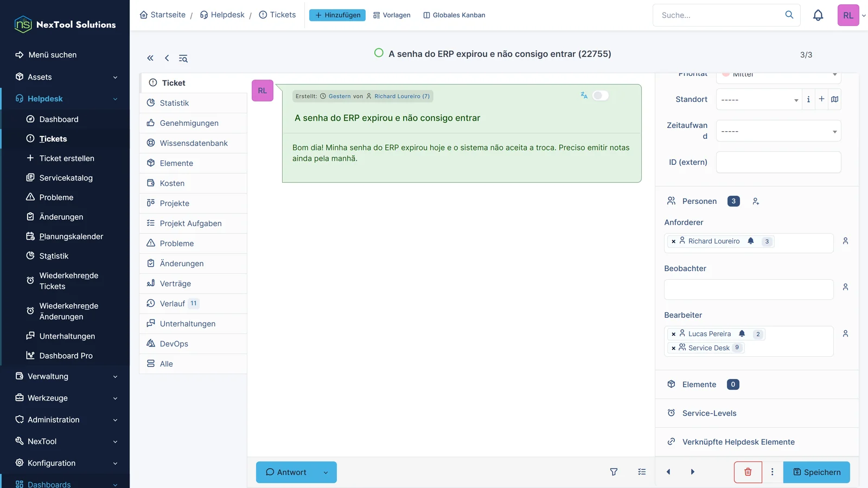Click the ID (extern) input field
Image resolution: width=868 pixels, height=488 pixels.
point(778,162)
